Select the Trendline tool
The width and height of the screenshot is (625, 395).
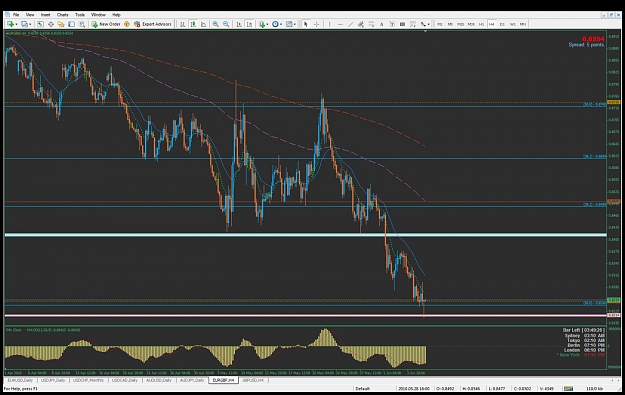pyautogui.click(x=350, y=24)
